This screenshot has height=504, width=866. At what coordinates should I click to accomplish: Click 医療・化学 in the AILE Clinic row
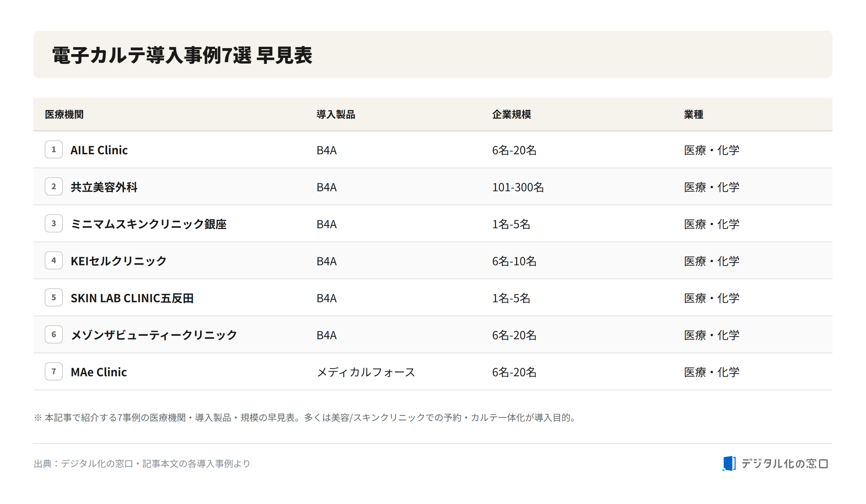pos(712,150)
